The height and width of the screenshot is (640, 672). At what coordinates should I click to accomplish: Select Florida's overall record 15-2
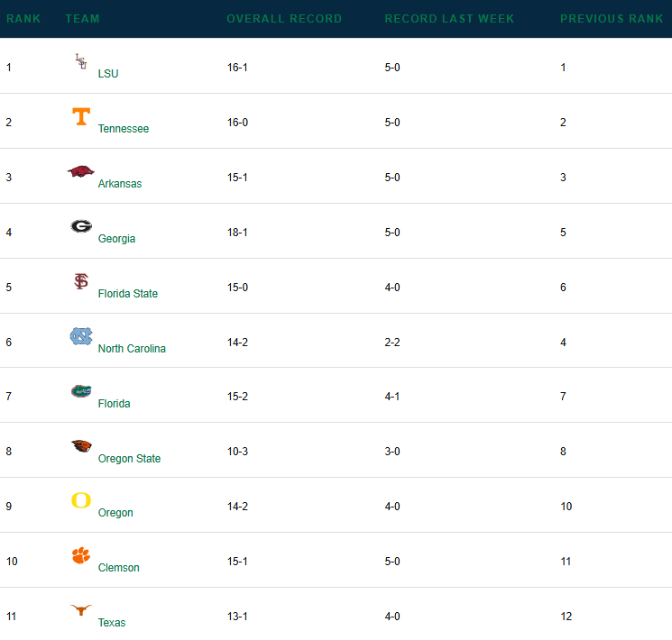[x=237, y=397]
